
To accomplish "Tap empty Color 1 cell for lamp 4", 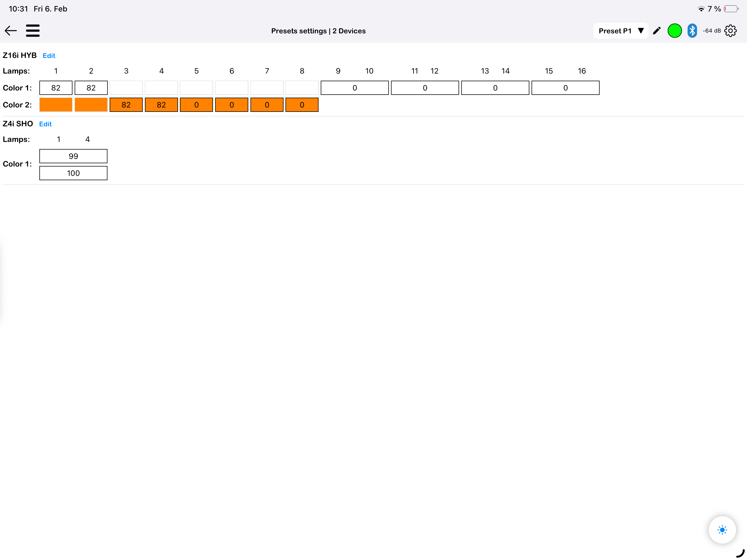I will pyautogui.click(x=161, y=88).
